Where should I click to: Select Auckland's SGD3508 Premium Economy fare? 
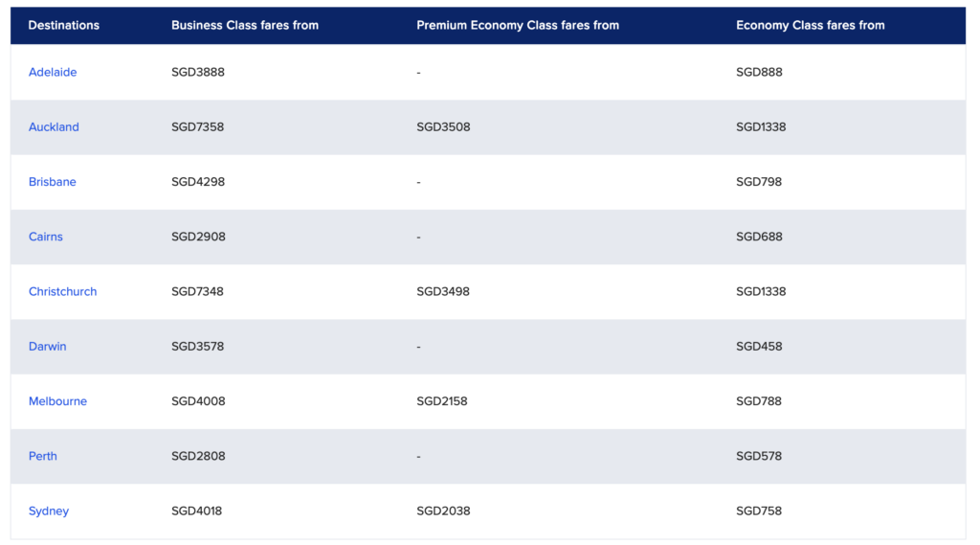tap(443, 126)
